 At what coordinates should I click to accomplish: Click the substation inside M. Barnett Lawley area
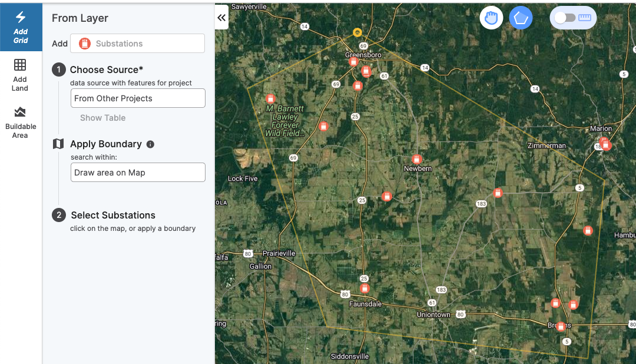(x=270, y=98)
